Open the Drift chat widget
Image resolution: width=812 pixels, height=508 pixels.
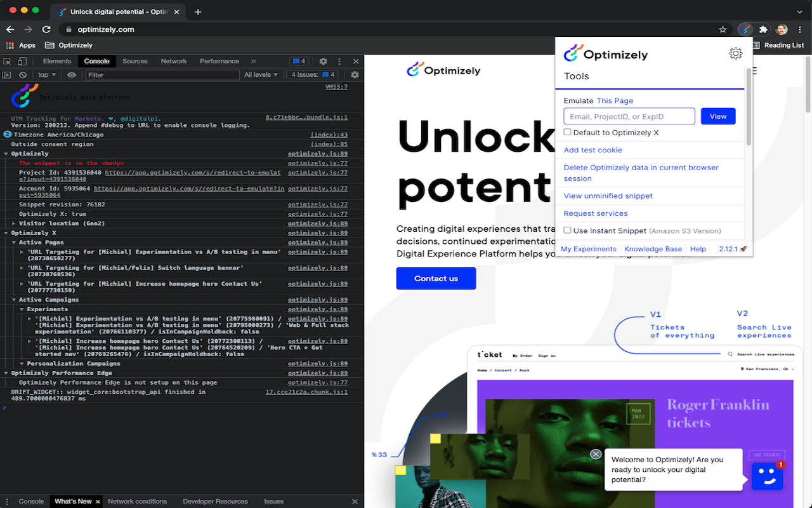(x=768, y=476)
